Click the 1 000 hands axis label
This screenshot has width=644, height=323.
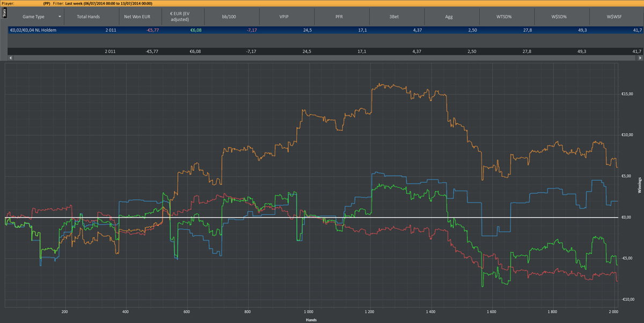(x=308, y=311)
